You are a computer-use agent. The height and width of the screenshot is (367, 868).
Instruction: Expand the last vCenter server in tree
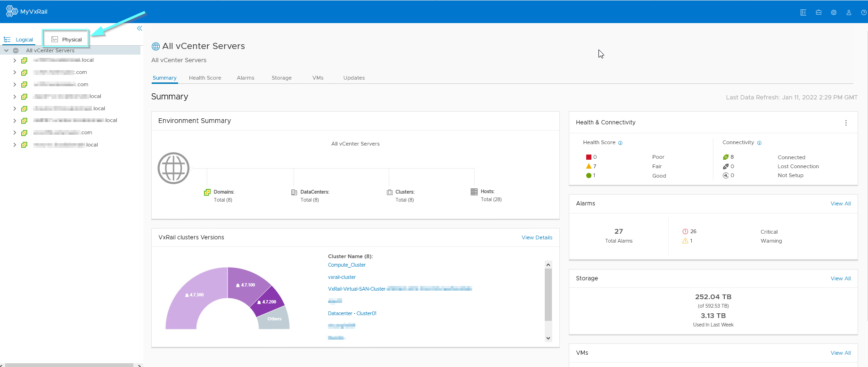(15, 145)
